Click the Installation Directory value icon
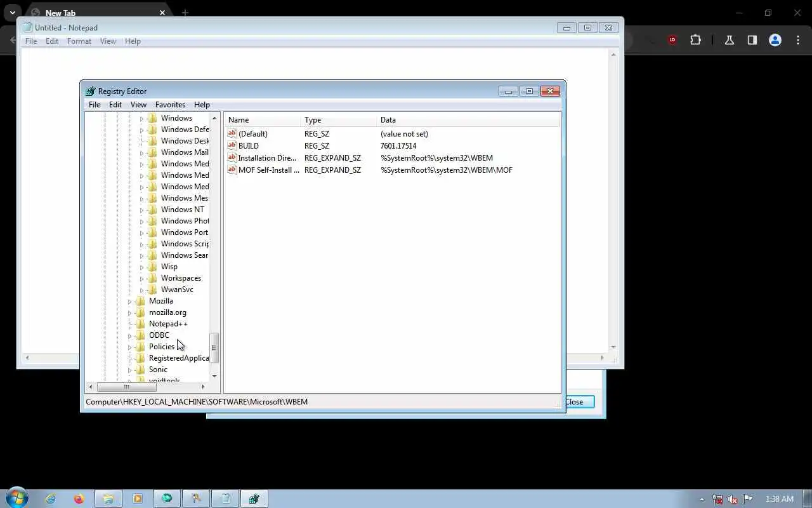Viewport: 812px width, 508px height. [x=232, y=158]
